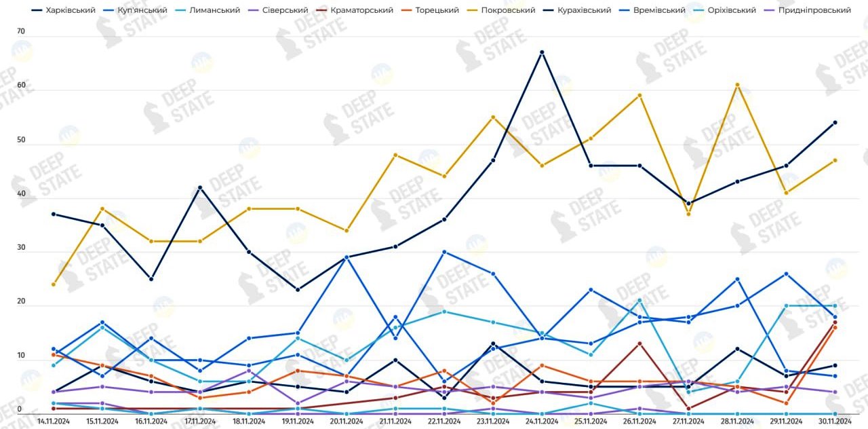Image resolution: width=868 pixels, height=429 pixels.
Task: Hide the Покровський series via legend
Action: tap(508, 10)
